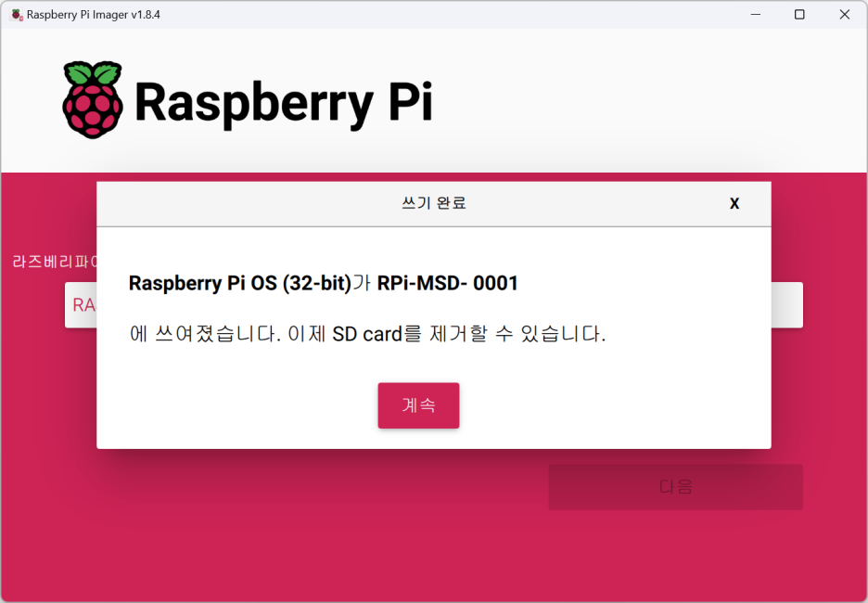Click the 라즈베리파이 label behind dialog
Screen dimensions: 868x603
tap(54, 262)
